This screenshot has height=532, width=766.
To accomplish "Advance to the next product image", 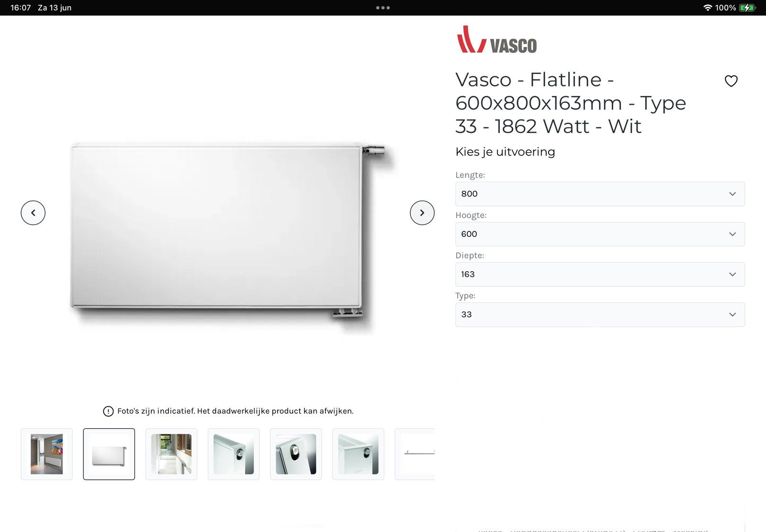I will click(422, 212).
